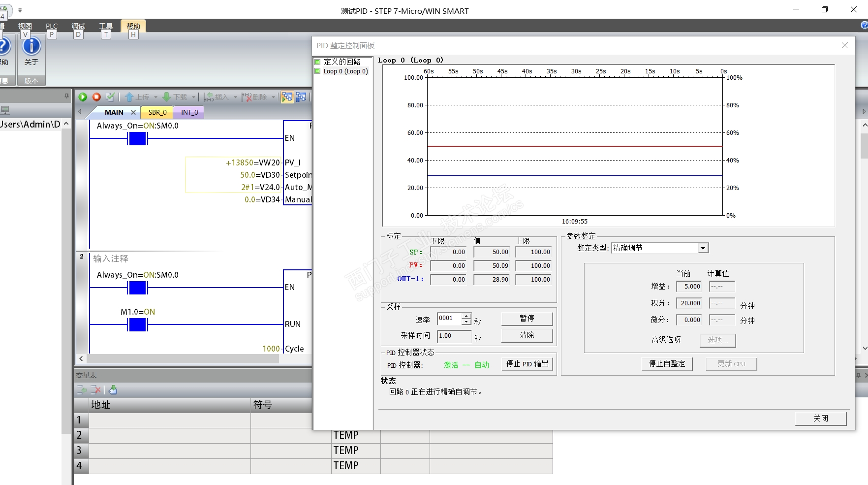Toggle the Loop 0 (Loop 0) checkbox
The image size is (868, 485).
point(317,71)
